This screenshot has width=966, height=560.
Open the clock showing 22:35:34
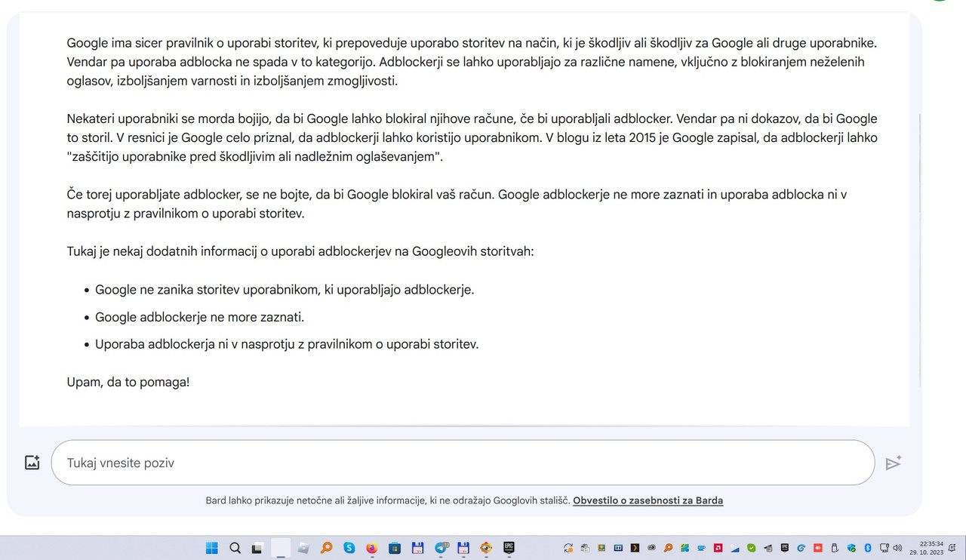pyautogui.click(x=926, y=547)
